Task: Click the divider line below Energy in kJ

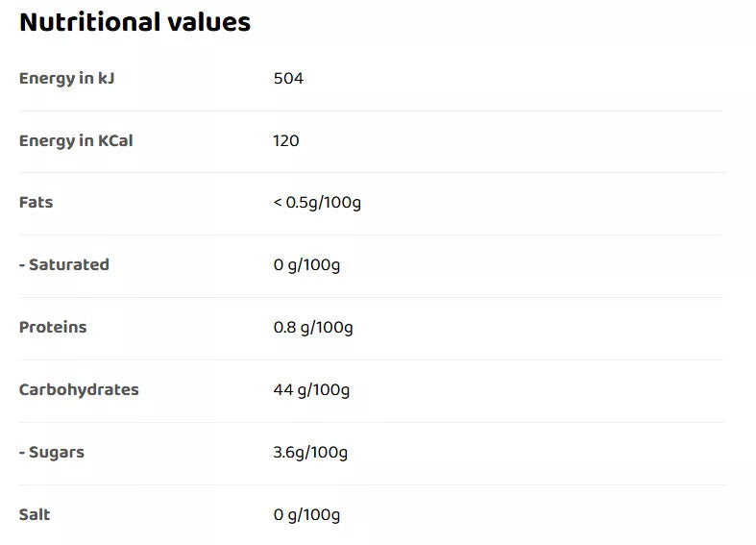Action: tap(372, 111)
